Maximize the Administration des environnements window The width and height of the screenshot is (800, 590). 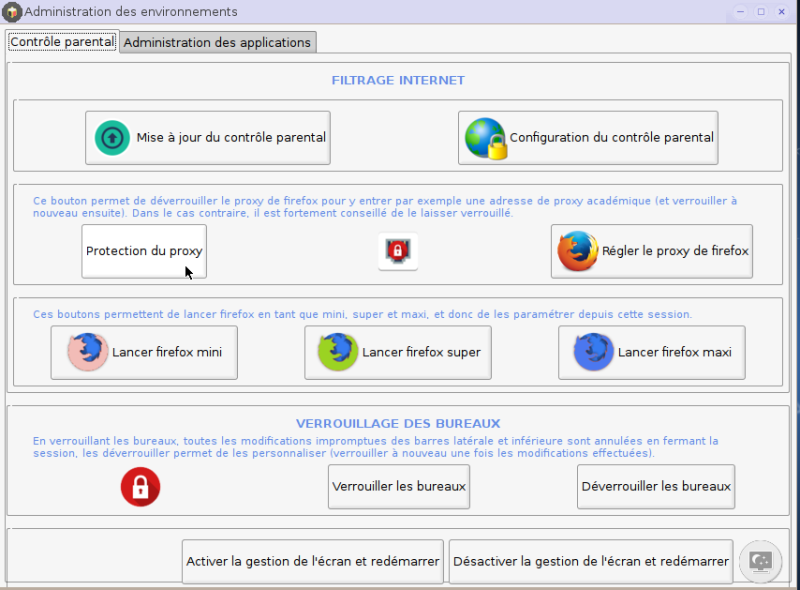(x=761, y=12)
